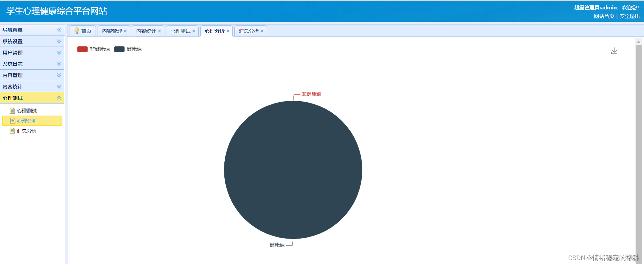Click the vertical scrollbar thumb
Viewport: 644px width, 264px height.
(x=639, y=154)
